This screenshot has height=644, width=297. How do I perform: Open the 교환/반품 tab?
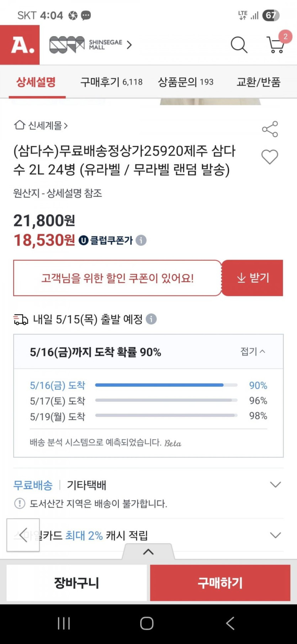tap(259, 82)
